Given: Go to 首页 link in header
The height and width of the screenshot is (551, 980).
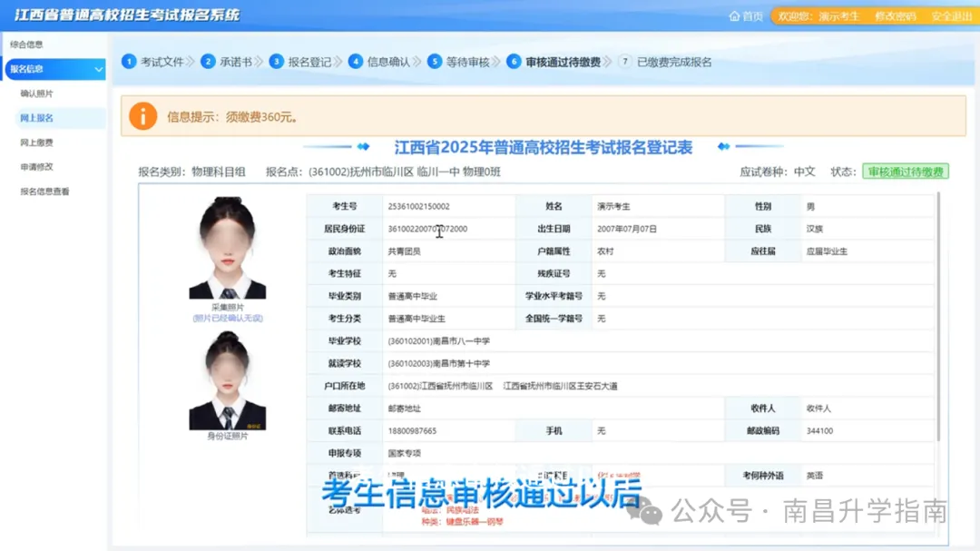Looking at the screenshot, I should point(752,16).
